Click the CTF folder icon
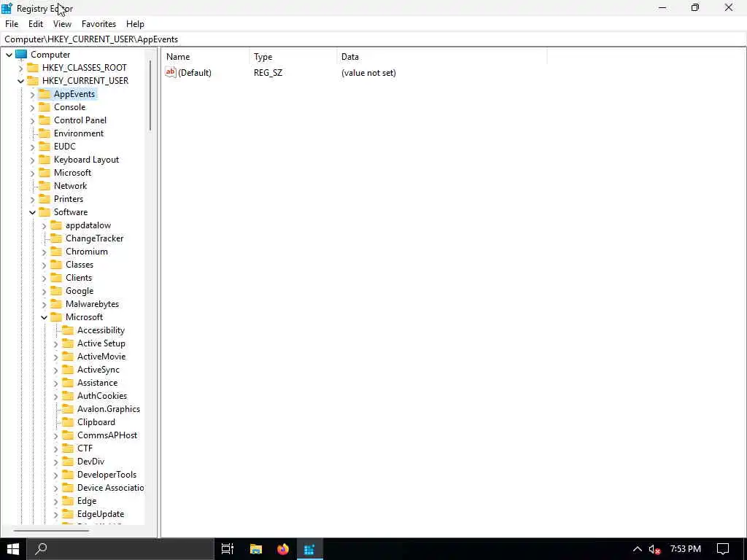 coord(68,448)
